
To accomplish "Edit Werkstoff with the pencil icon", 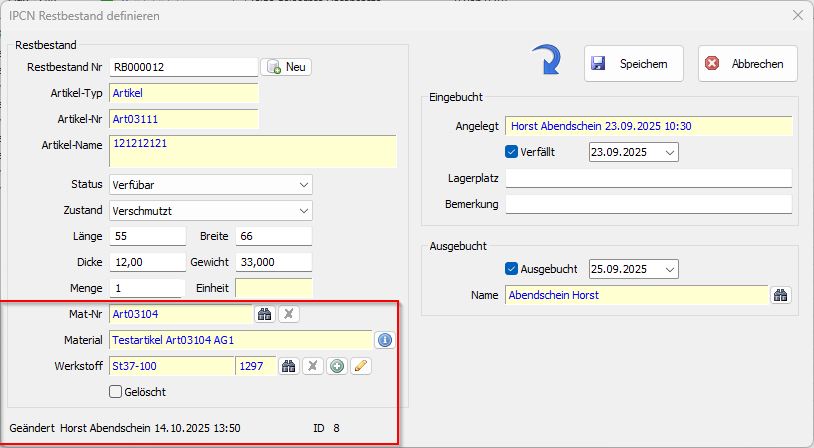I will 360,366.
